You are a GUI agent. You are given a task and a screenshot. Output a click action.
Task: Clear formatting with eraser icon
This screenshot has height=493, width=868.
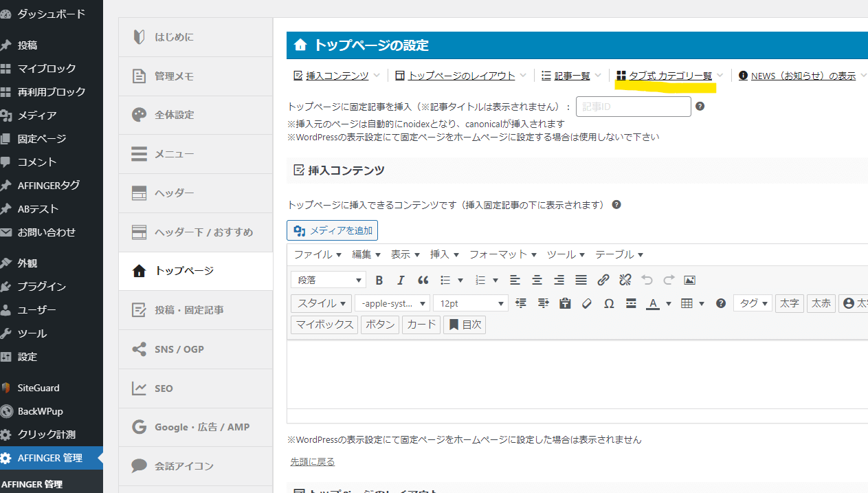(x=587, y=303)
